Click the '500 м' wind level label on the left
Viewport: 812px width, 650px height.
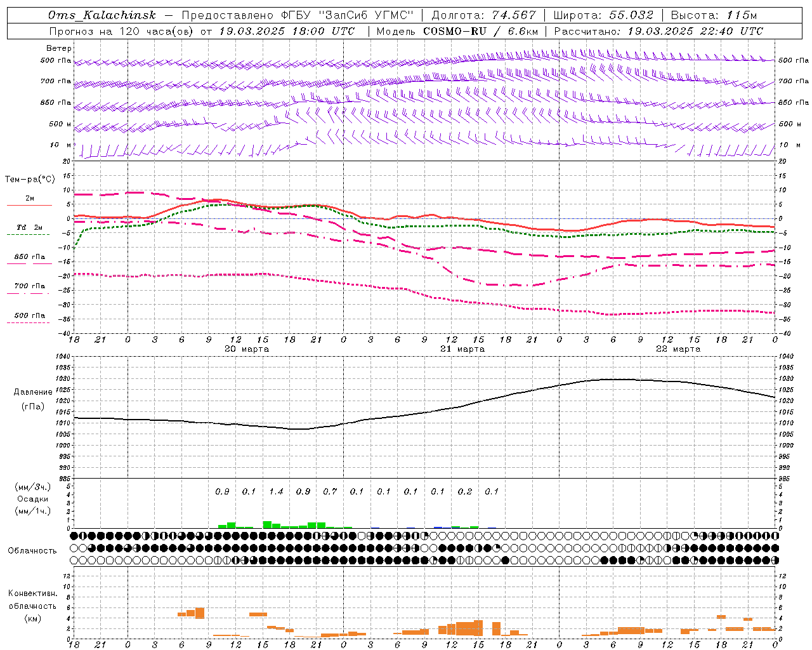click(x=61, y=124)
